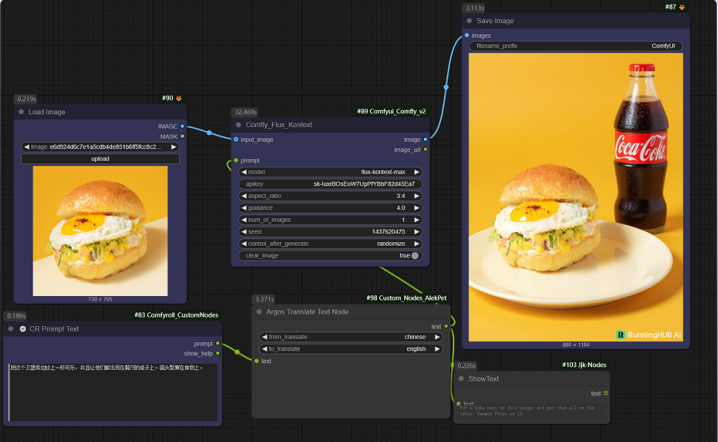Collapse the Save Image node with its dot

(x=469, y=20)
